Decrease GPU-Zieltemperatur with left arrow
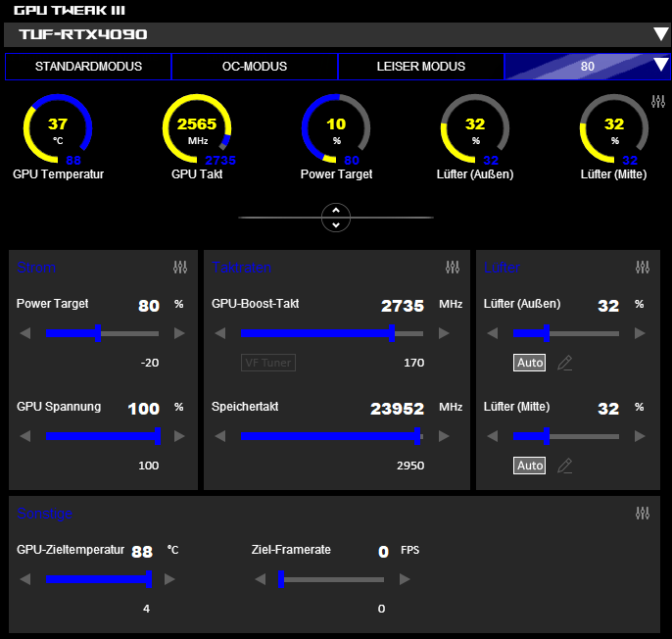The width and height of the screenshot is (672, 639). [x=25, y=579]
